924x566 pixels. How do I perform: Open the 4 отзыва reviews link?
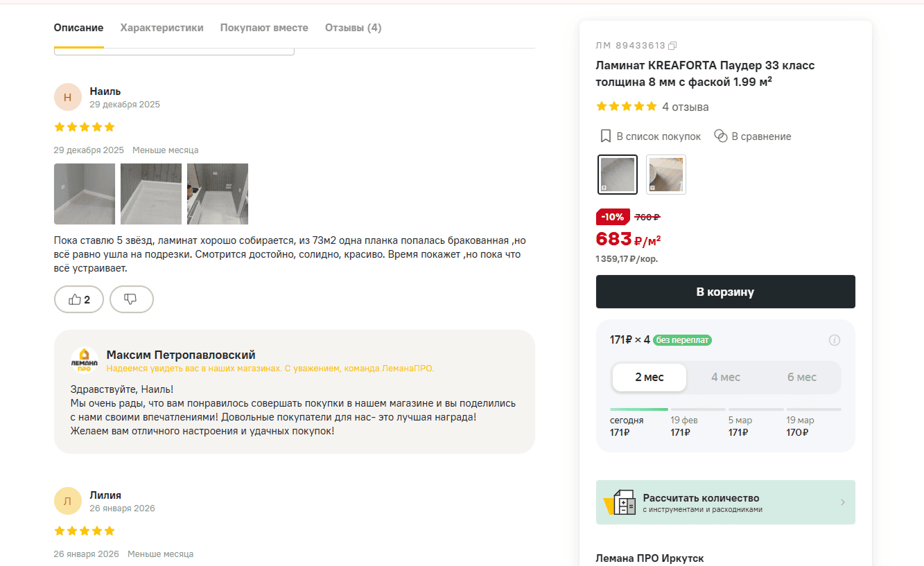coord(685,107)
